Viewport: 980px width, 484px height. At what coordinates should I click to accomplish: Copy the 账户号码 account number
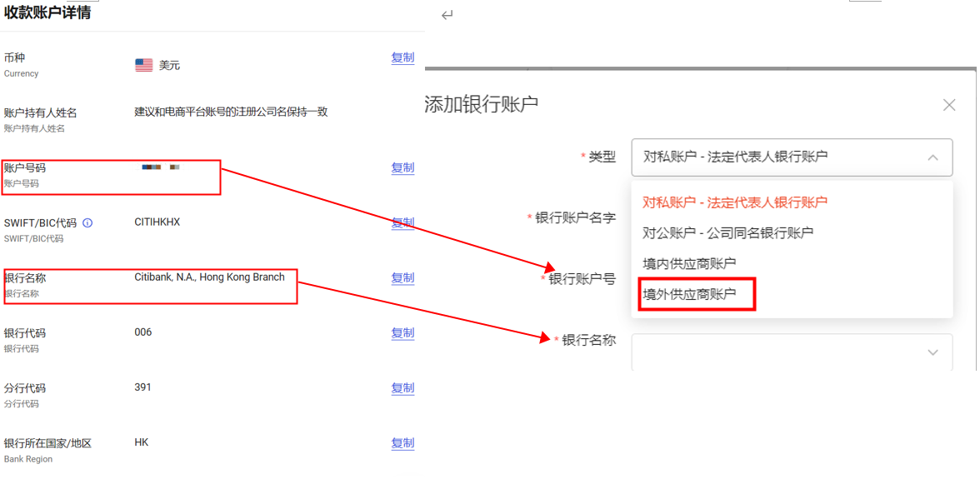coord(402,167)
